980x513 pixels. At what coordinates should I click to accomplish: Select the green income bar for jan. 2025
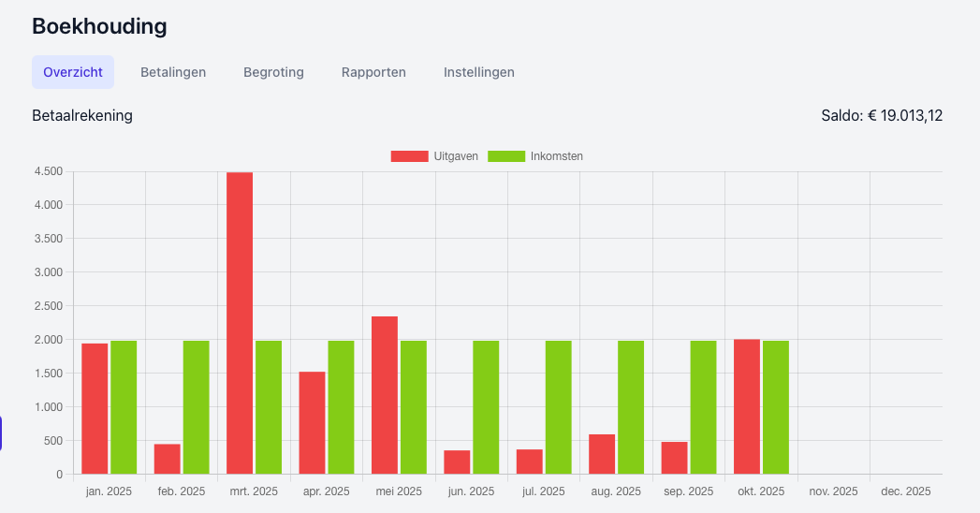[124, 407]
